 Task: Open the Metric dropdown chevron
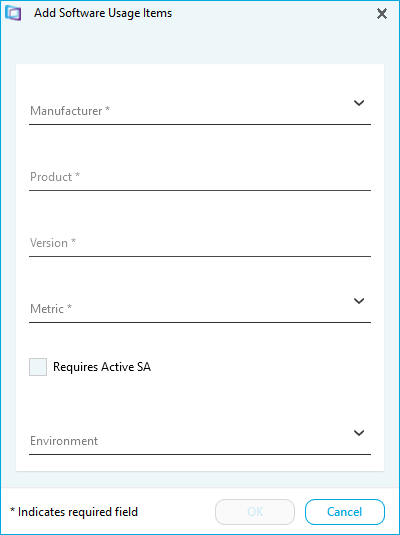click(x=359, y=301)
